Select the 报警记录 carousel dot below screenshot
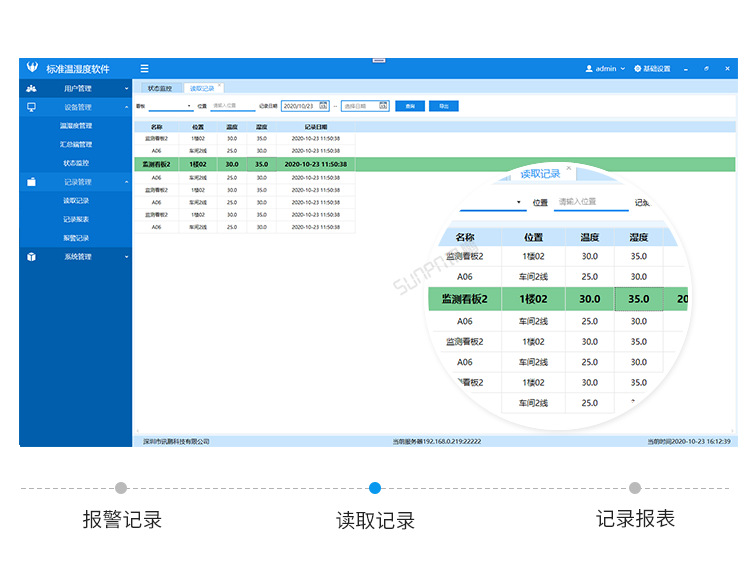Screen dimensions: 750x576 pyautogui.click(x=121, y=488)
